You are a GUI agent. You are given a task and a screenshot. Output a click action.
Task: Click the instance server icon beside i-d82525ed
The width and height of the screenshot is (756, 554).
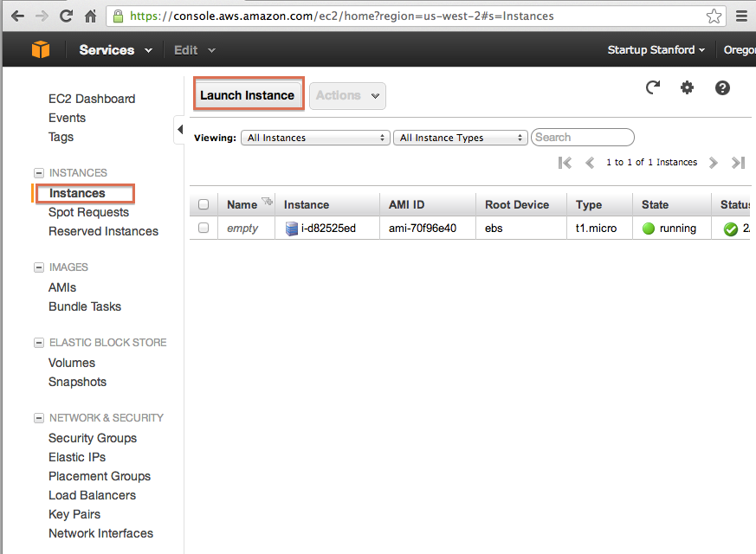291,229
